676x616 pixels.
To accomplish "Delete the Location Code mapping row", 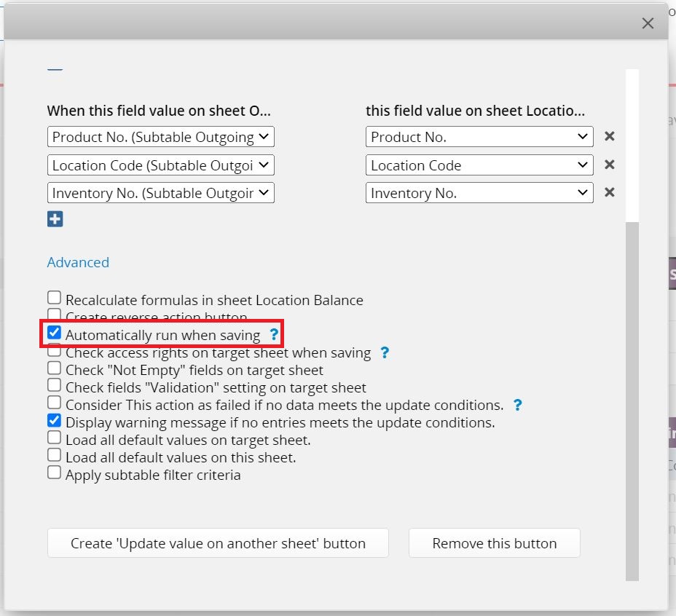I will pyautogui.click(x=609, y=165).
